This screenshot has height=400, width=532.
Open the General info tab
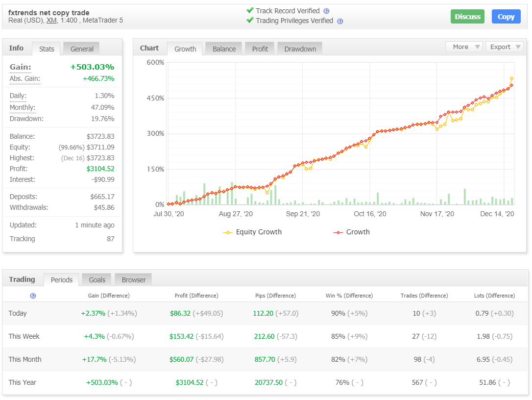pyautogui.click(x=82, y=49)
